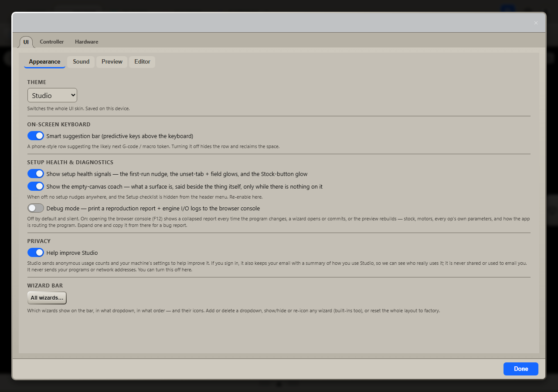Viewport: 558px width, 392px height.
Task: Click the ON-SCREEN KEYBOARD heading
Action: click(x=59, y=125)
